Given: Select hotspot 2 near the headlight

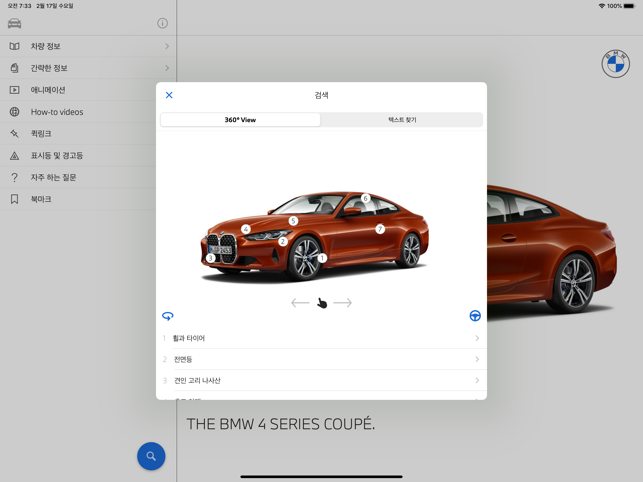Looking at the screenshot, I should [283, 242].
